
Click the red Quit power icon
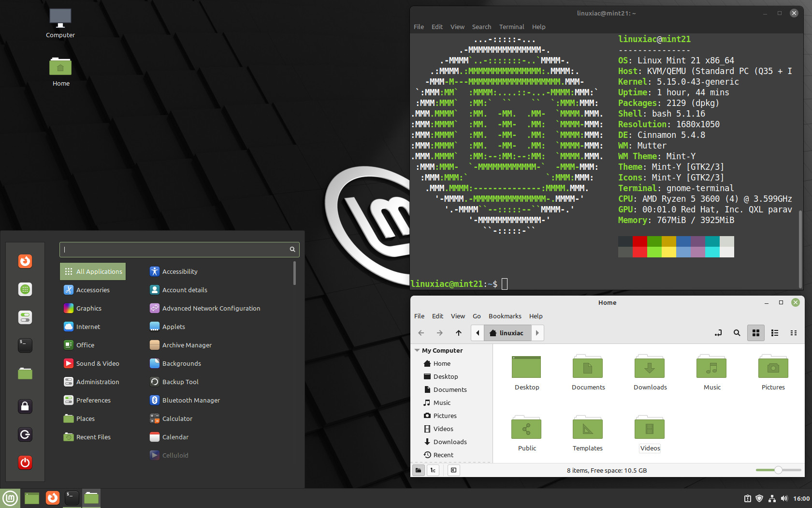(25, 463)
